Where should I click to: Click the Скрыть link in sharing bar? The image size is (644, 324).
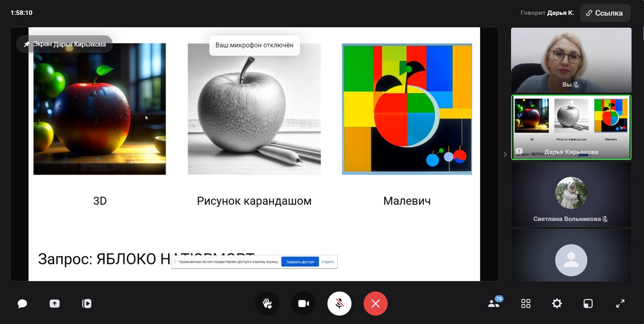click(328, 262)
